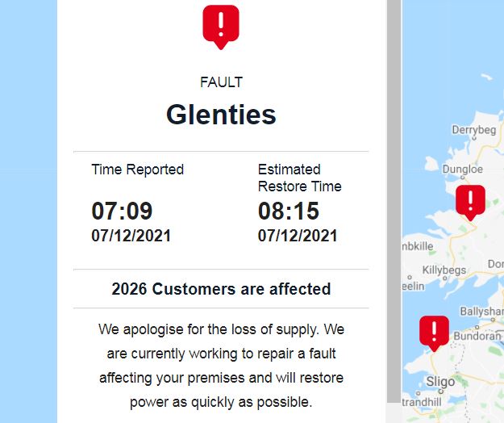This screenshot has width=504, height=423.
Task: Click the Time Reported label
Action: click(x=137, y=170)
